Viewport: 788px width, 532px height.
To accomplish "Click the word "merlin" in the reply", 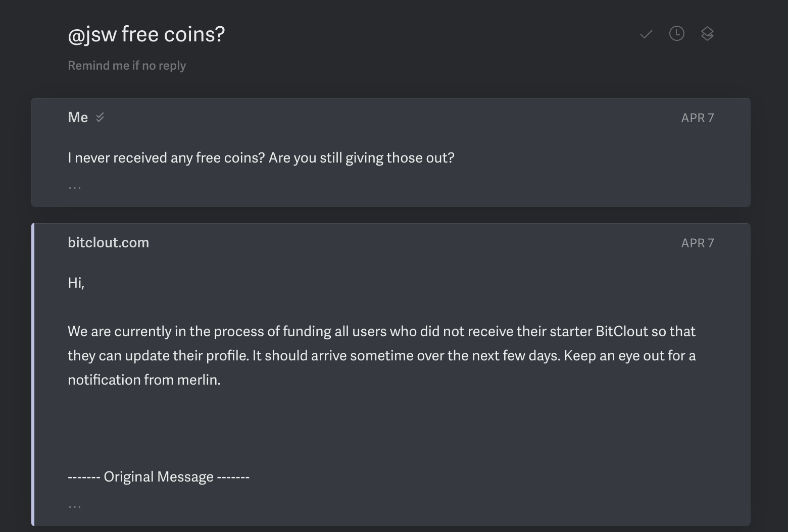I will coord(198,380).
